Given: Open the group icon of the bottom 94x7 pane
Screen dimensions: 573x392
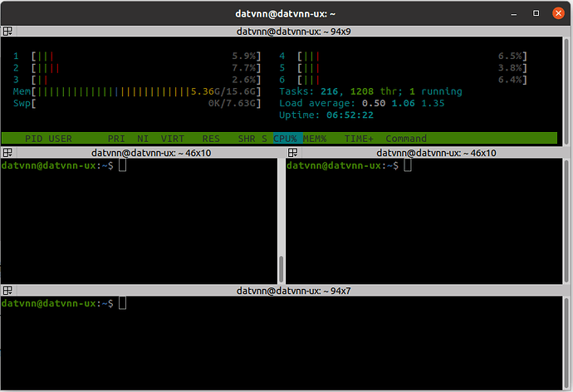Looking at the screenshot, I should click(7, 291).
